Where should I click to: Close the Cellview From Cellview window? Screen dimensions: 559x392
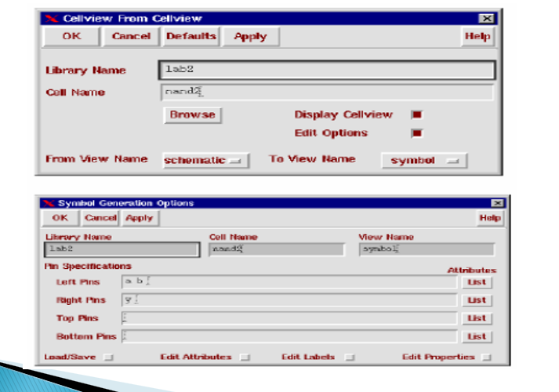(486, 18)
